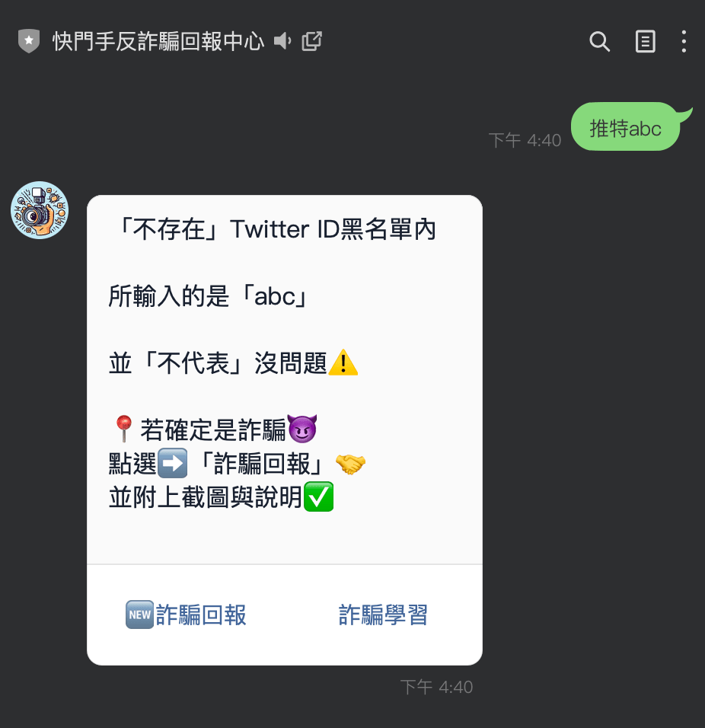Click the handshake emoji in message
Screen dimensions: 705x728
click(x=350, y=464)
